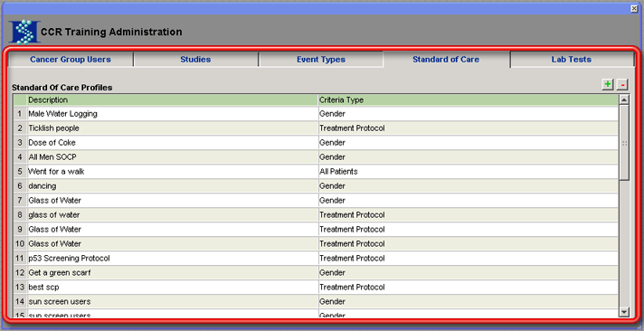Click the green plus add profile icon
The width and height of the screenshot is (644, 331).
pyautogui.click(x=608, y=85)
